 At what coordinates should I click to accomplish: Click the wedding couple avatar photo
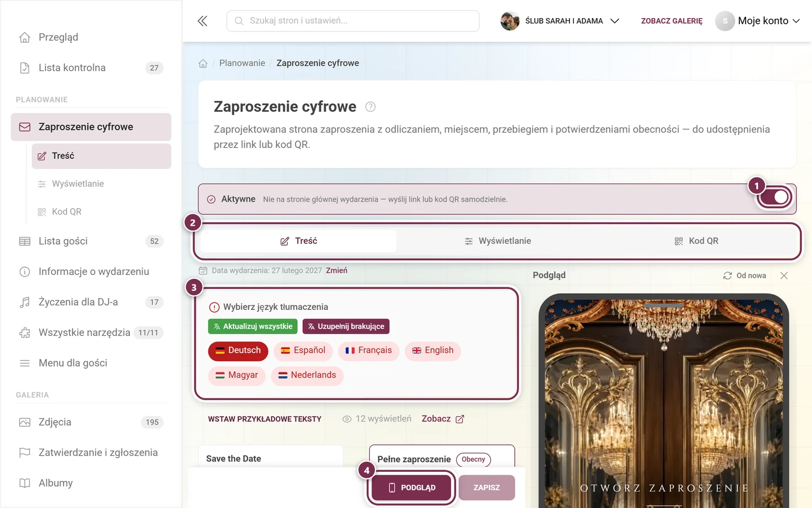click(510, 21)
